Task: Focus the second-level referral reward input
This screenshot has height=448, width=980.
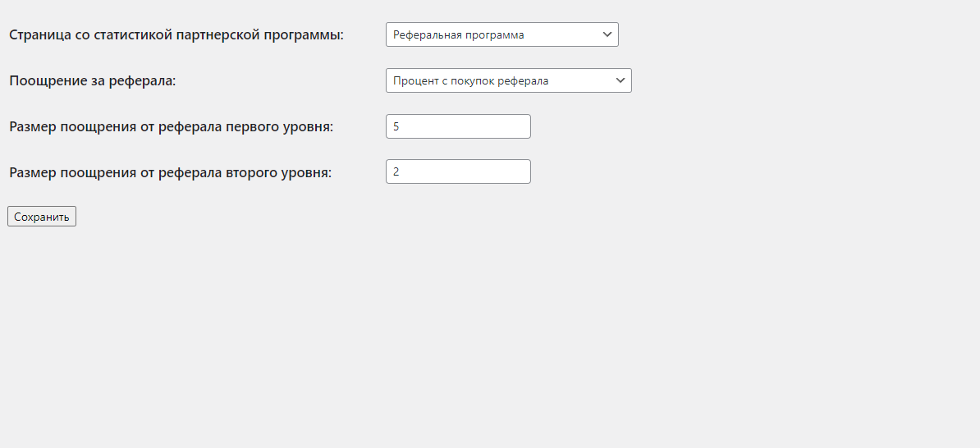Action: point(458,171)
